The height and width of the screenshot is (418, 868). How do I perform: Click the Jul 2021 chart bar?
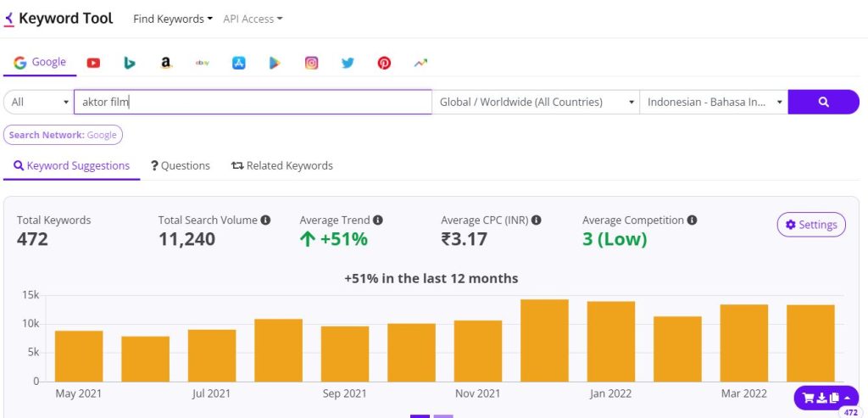point(212,355)
